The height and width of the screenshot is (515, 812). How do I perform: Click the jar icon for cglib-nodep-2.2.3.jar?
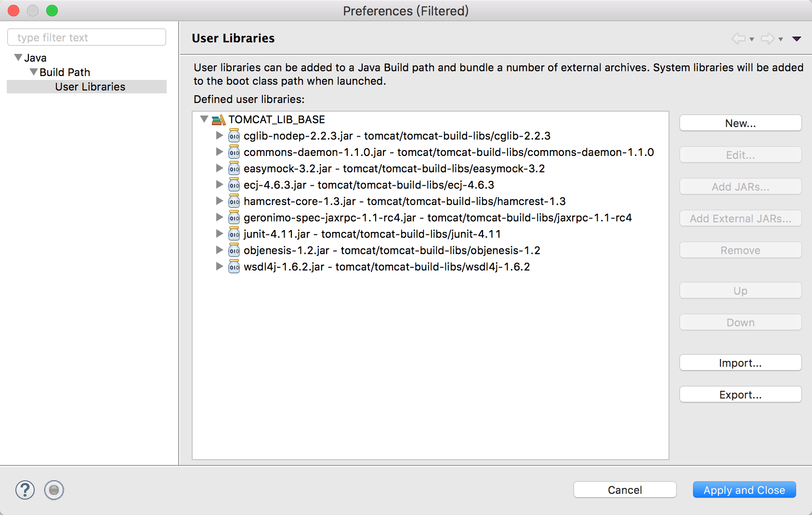click(234, 136)
